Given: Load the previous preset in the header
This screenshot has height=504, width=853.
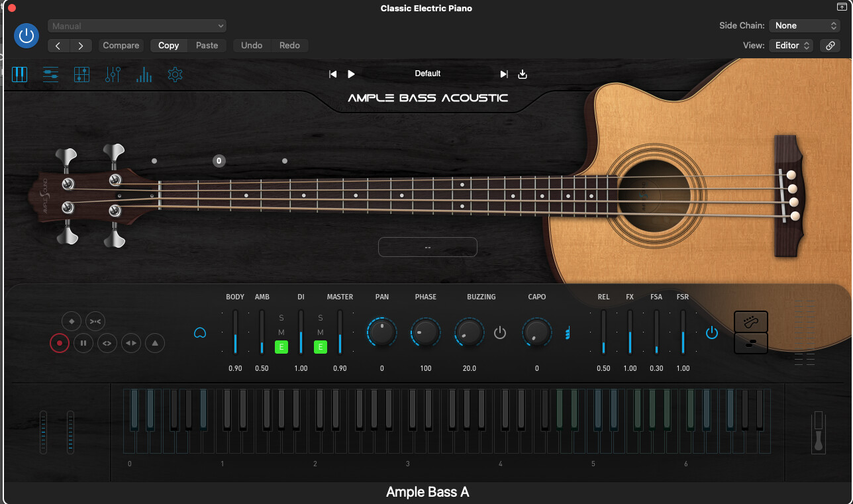Looking at the screenshot, I should 333,74.
